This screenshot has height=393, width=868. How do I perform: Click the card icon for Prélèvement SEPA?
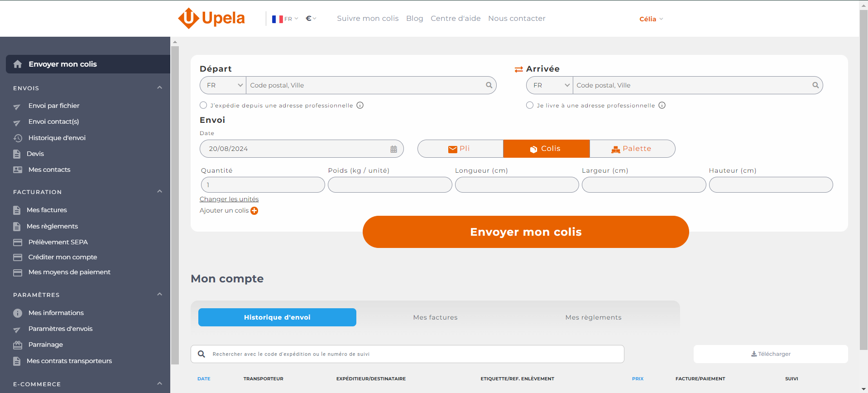tap(18, 243)
